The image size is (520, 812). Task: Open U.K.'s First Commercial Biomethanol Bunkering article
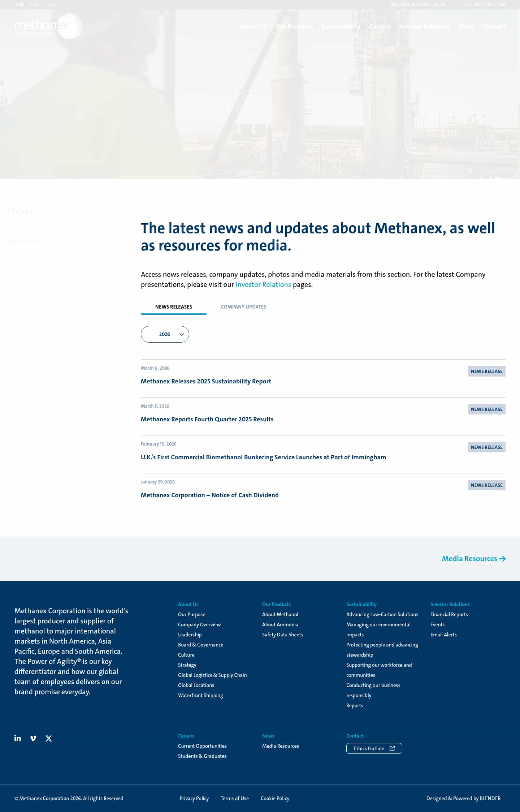coord(263,457)
